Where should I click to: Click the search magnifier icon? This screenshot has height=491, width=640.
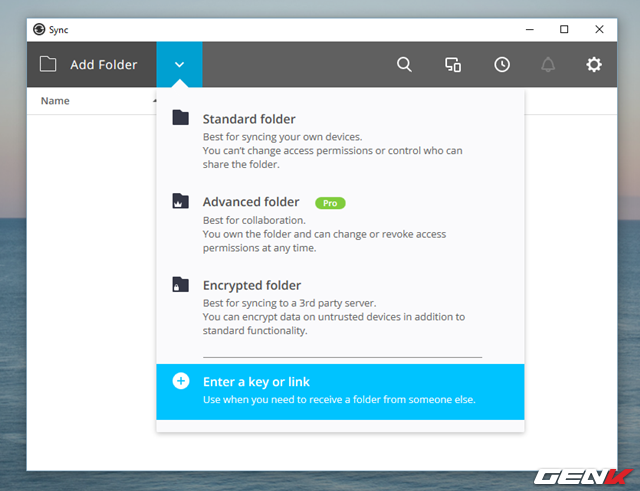(x=404, y=65)
